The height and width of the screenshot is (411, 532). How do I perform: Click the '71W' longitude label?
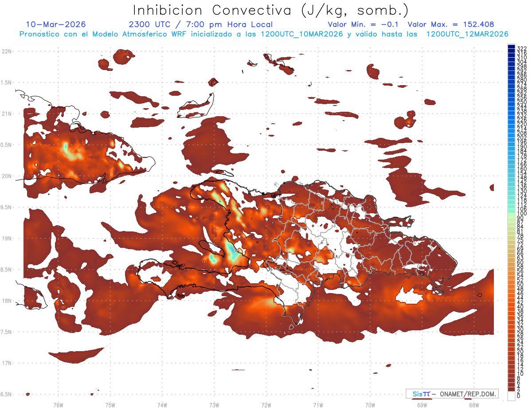[x=318, y=405]
